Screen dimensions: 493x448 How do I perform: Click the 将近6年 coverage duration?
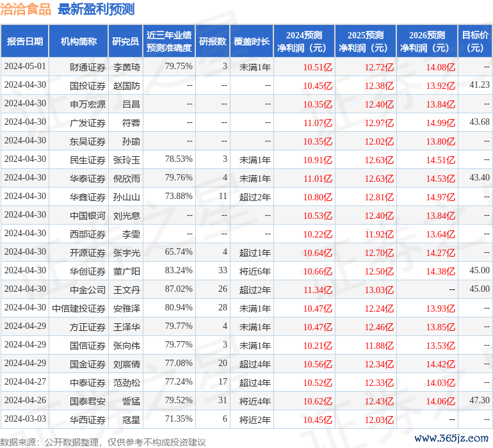[255, 271]
